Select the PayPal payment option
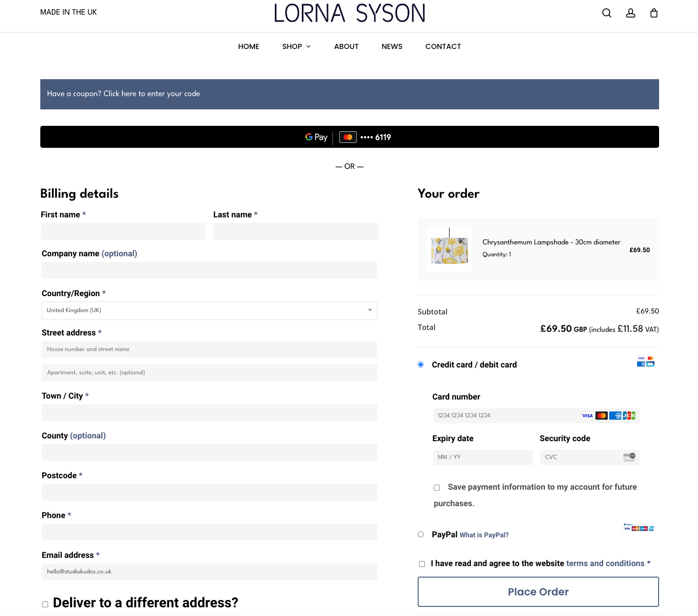698x616 pixels. 420,535
